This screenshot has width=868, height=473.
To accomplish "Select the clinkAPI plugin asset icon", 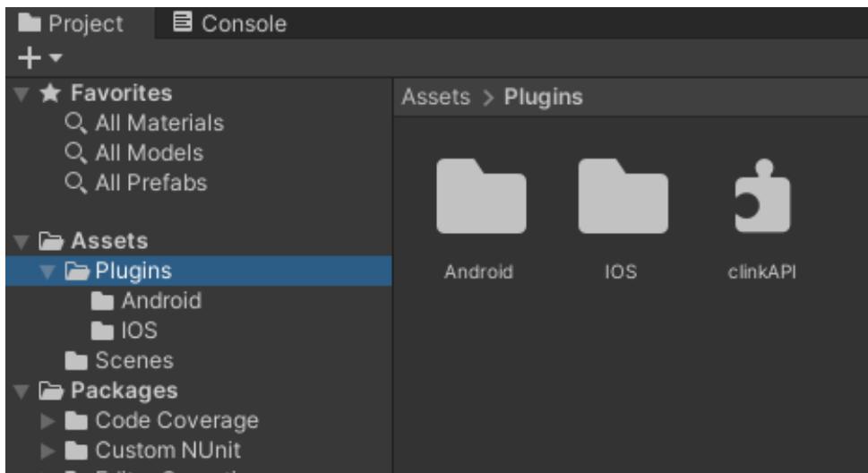I will coord(761,197).
